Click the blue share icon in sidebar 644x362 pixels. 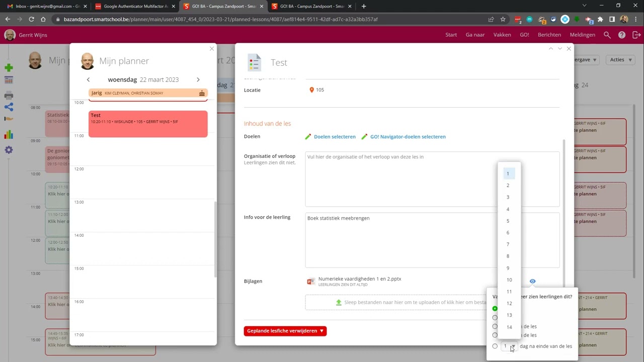click(x=9, y=107)
